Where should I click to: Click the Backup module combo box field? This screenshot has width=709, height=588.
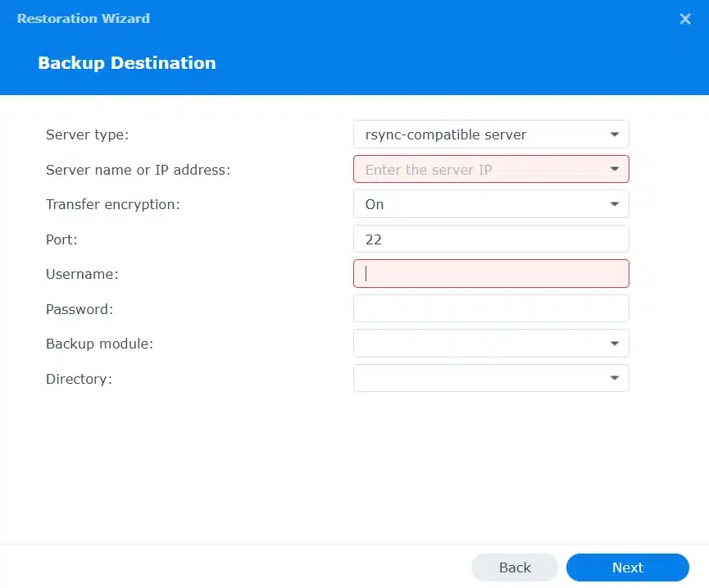point(479,344)
